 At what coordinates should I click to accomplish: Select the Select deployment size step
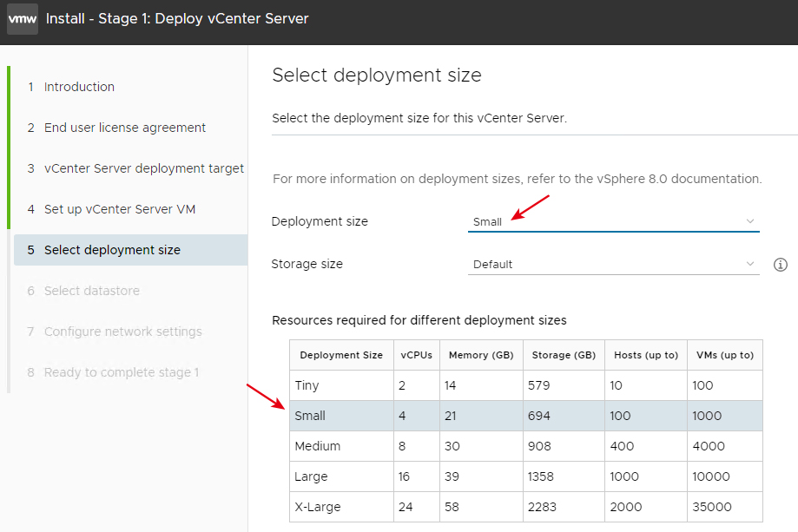pos(131,250)
